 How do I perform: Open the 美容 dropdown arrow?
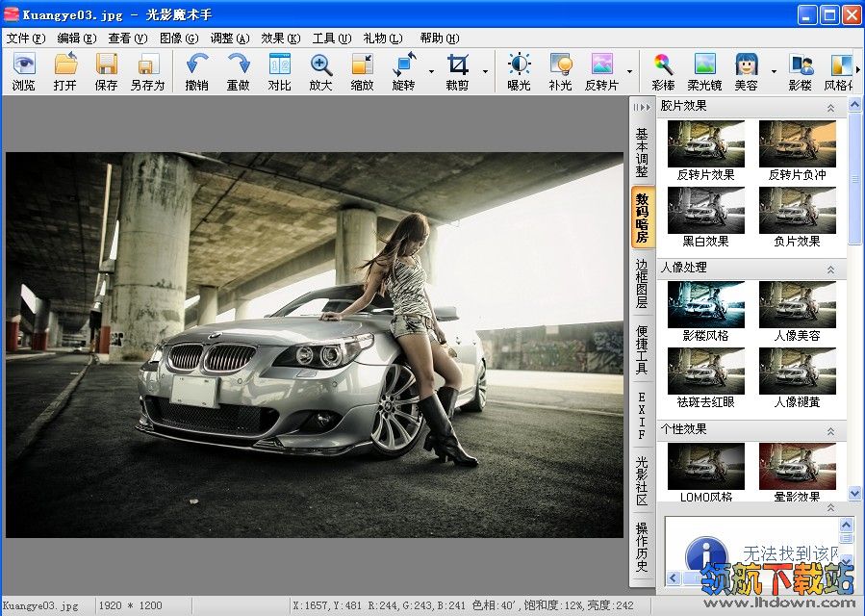[774, 72]
